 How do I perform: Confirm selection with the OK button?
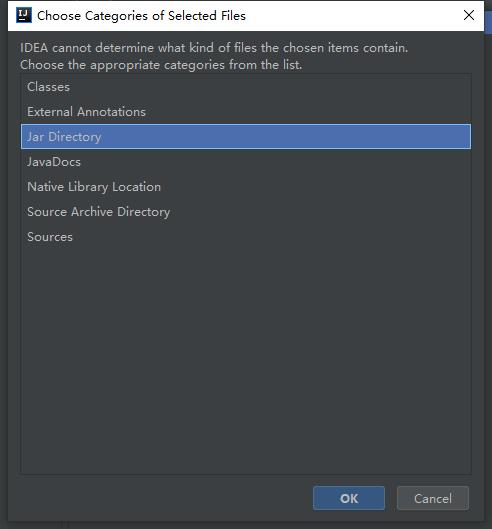[349, 498]
